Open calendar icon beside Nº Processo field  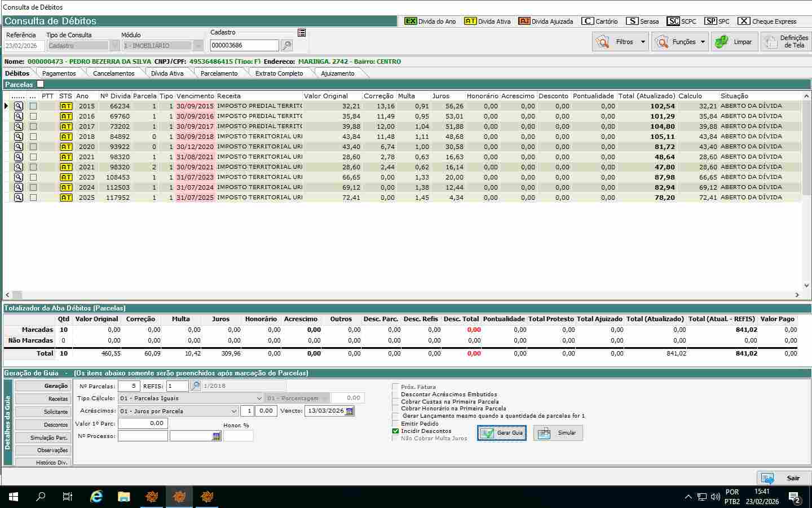[x=217, y=436]
